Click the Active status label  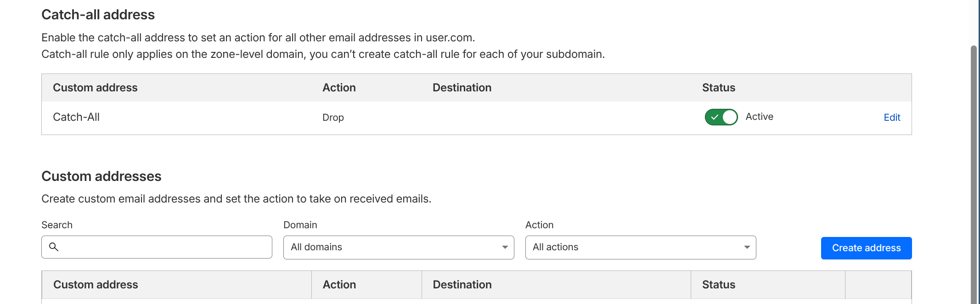(x=759, y=117)
